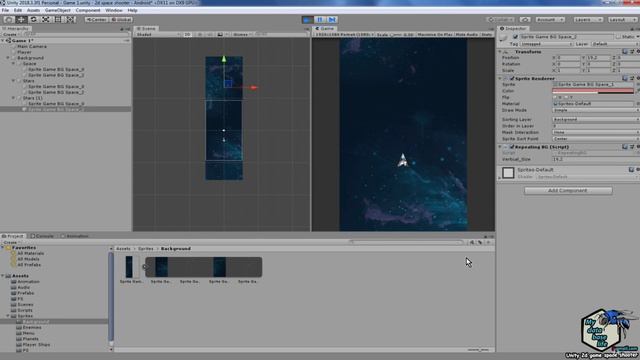Select the combined Transform tool
The height and width of the screenshot is (360, 640).
point(71,19)
